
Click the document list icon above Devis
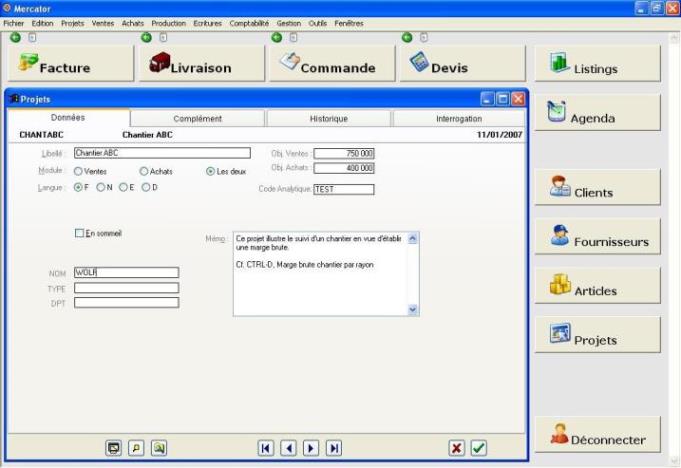[423, 38]
